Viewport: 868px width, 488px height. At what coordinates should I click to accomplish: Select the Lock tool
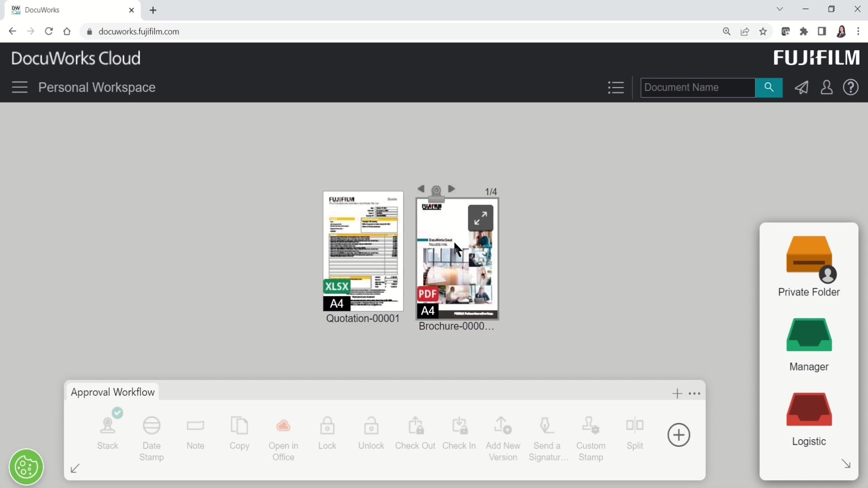click(327, 434)
